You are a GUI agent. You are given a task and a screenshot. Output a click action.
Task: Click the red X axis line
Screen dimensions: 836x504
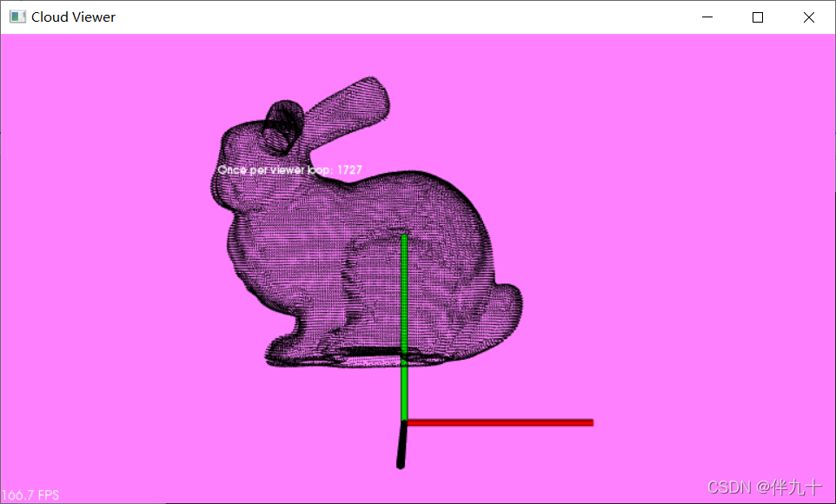click(x=500, y=423)
